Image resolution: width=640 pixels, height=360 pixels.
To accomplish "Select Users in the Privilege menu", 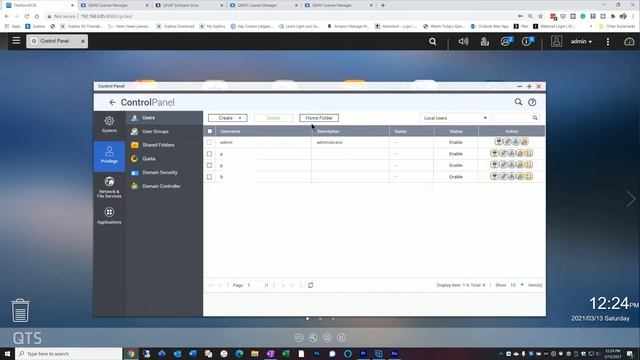I will [164, 118].
